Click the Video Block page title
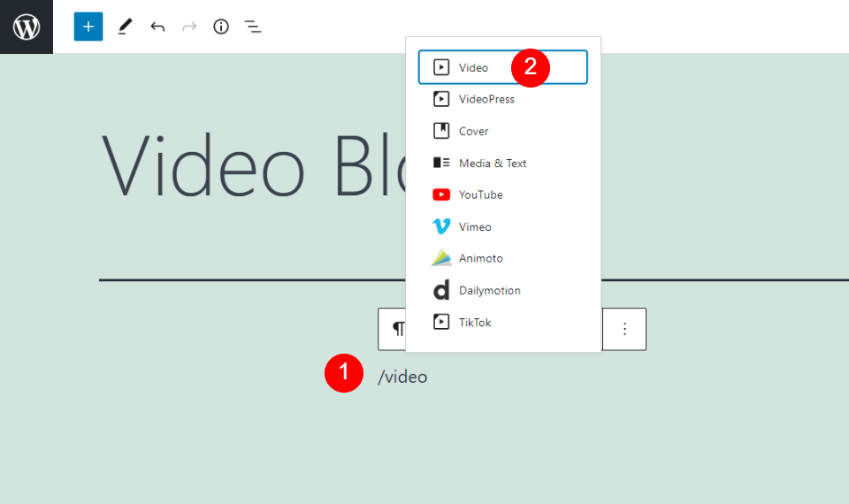The height and width of the screenshot is (504, 849). click(254, 165)
